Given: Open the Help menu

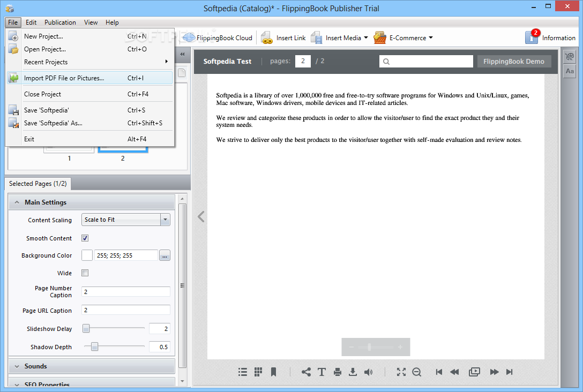Looking at the screenshot, I should pos(112,22).
